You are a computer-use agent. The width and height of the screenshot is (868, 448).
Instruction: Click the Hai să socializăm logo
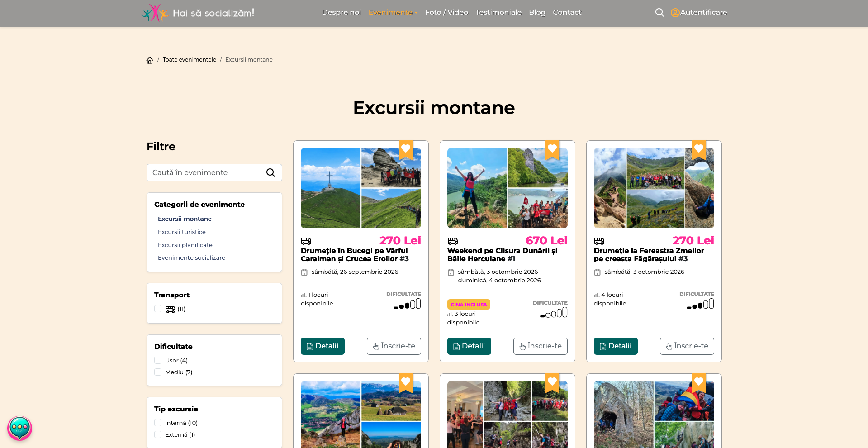(198, 13)
